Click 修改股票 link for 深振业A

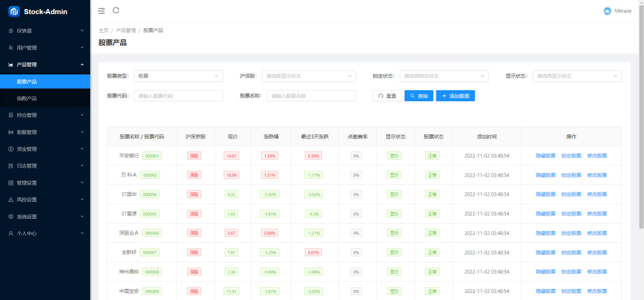coord(597,233)
